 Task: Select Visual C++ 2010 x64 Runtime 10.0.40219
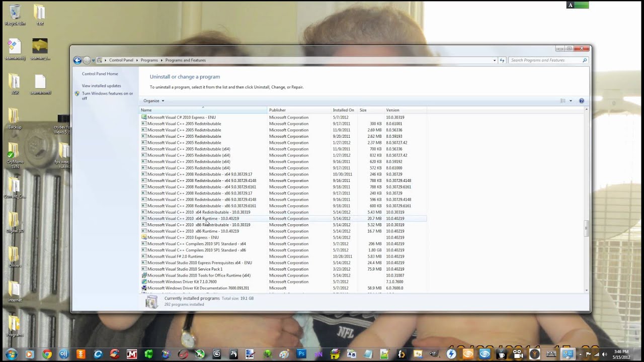(x=283, y=219)
